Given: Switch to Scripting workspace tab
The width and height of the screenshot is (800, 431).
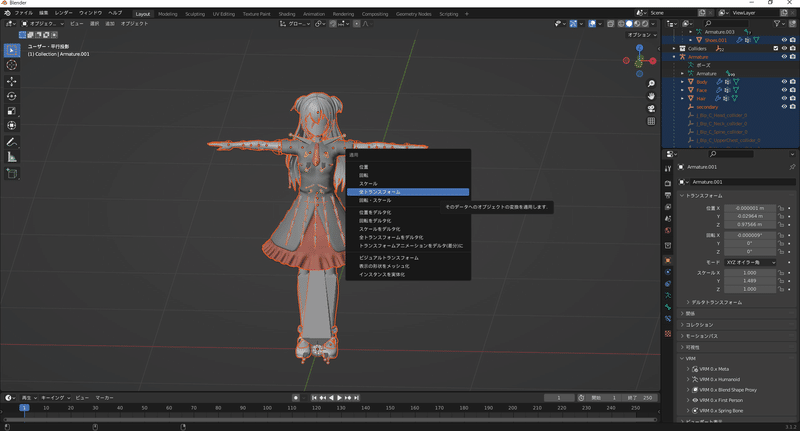Looking at the screenshot, I should [x=448, y=14].
